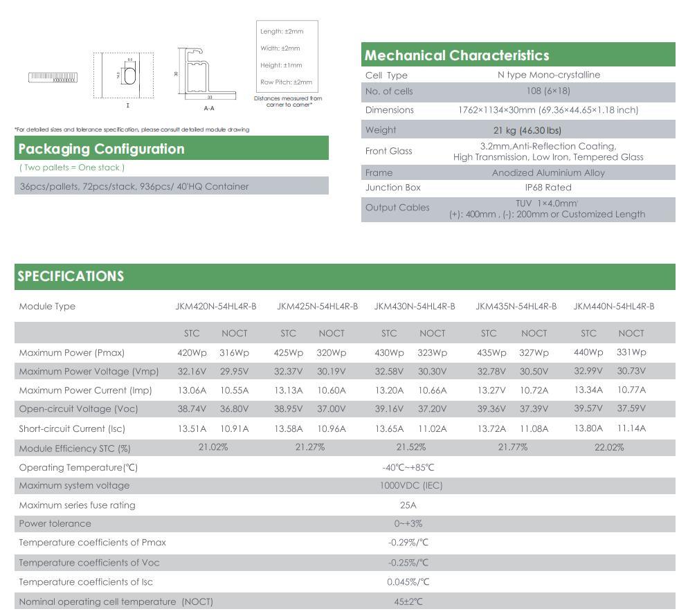Select the Two pallets = One stack note
Image resolution: width=688 pixels, height=616 pixels.
72,167
